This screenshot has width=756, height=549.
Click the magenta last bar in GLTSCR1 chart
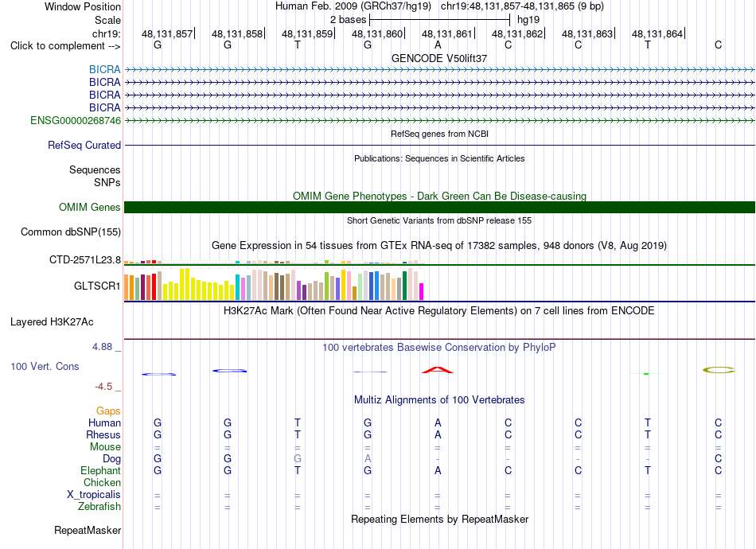tap(422, 292)
